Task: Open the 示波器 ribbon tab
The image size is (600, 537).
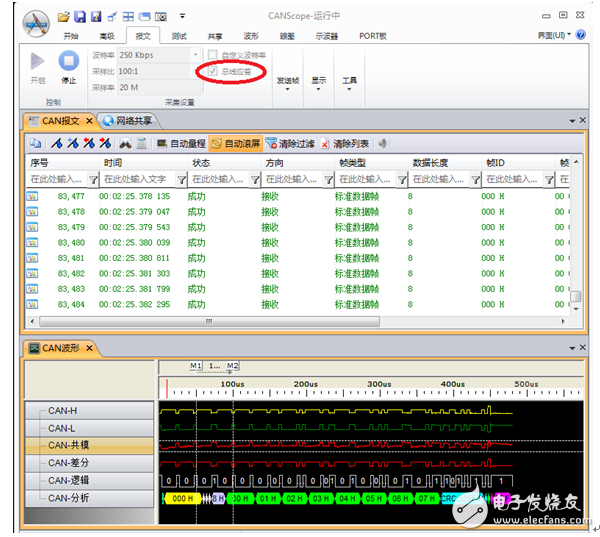Action: click(325, 35)
